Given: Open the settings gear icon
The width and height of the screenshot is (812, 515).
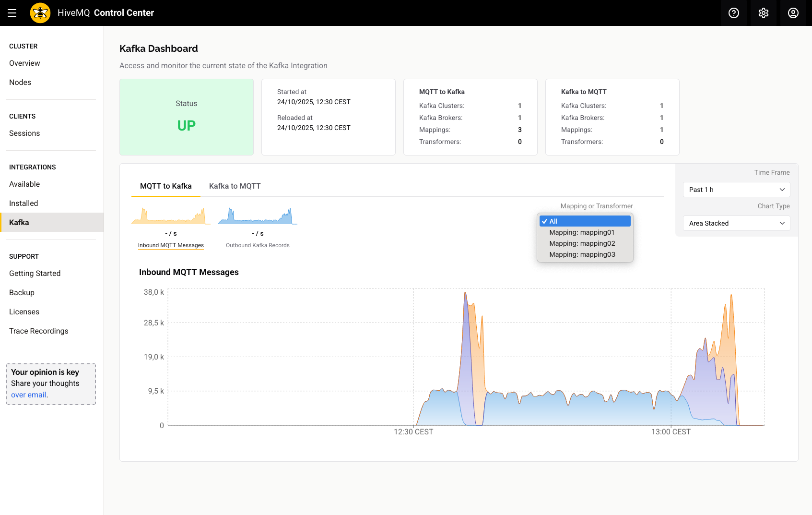Looking at the screenshot, I should tap(763, 13).
